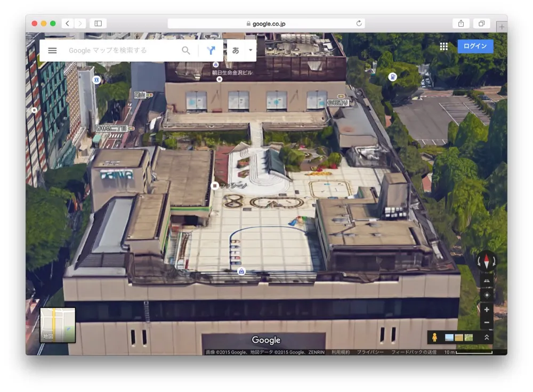Zoom out with the minus icon

[x=487, y=322]
